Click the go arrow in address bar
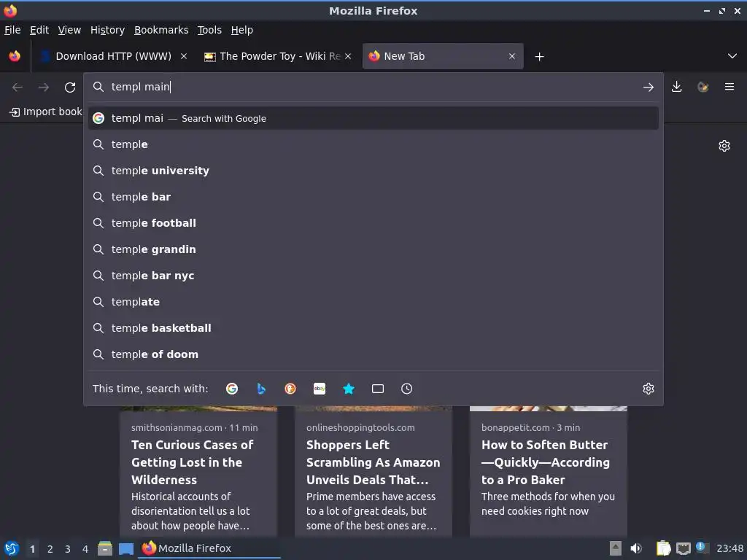The width and height of the screenshot is (747, 560). click(x=649, y=87)
